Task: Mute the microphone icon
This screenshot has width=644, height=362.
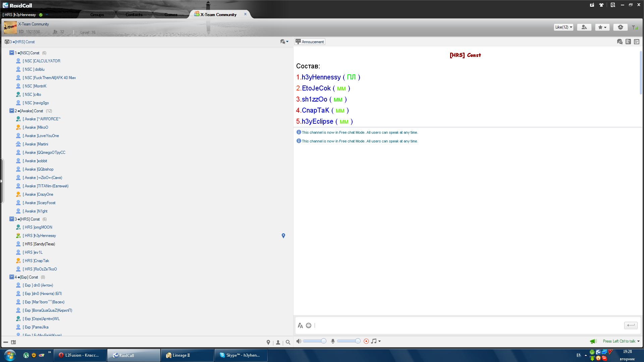Action: (332, 341)
